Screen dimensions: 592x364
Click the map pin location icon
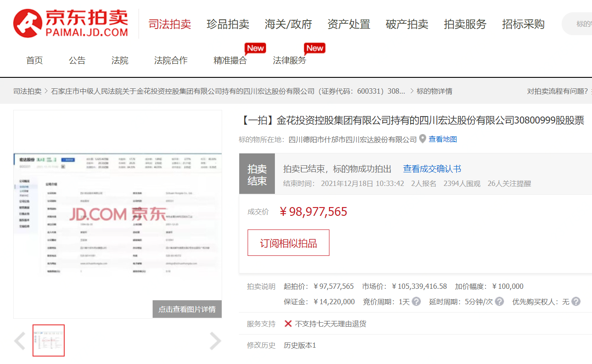pyautogui.click(x=423, y=139)
